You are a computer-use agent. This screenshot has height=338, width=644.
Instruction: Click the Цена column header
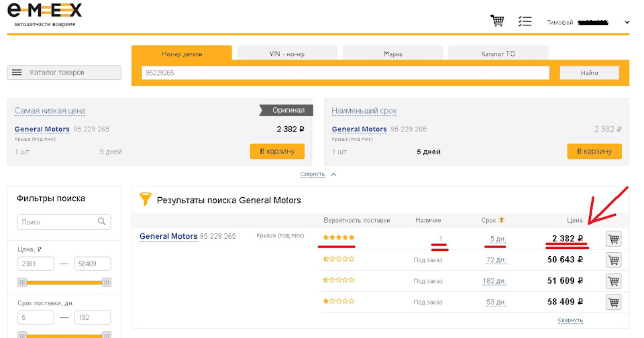click(x=575, y=220)
